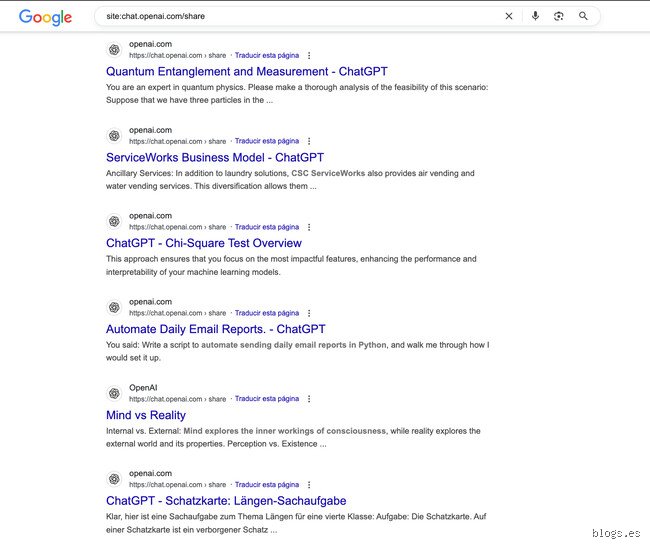Open Quantum Entanglement and Measurement - ChatGPT link
Screen dimensions: 650x548
(x=247, y=72)
